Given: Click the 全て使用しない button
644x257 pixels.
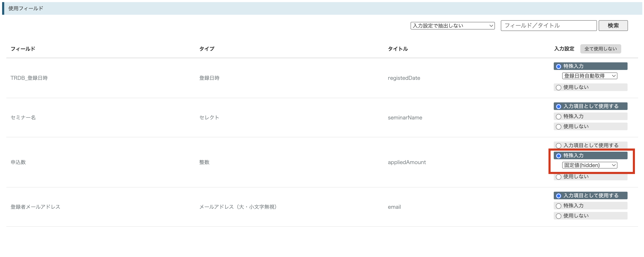Looking at the screenshot, I should pos(601,49).
